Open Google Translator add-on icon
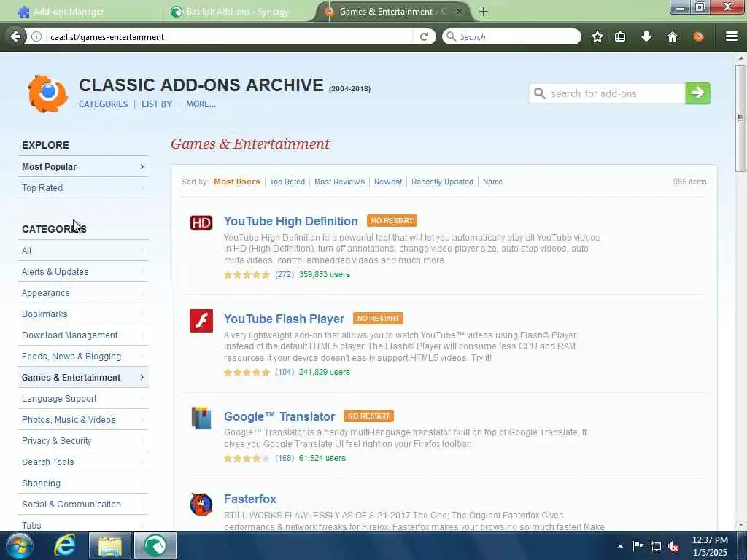The width and height of the screenshot is (747, 560). 201,418
